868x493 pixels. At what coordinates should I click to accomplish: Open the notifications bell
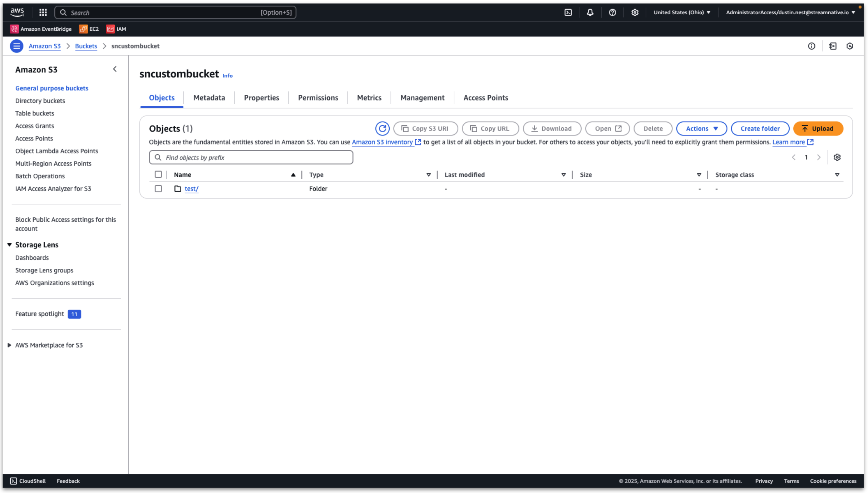coord(590,13)
